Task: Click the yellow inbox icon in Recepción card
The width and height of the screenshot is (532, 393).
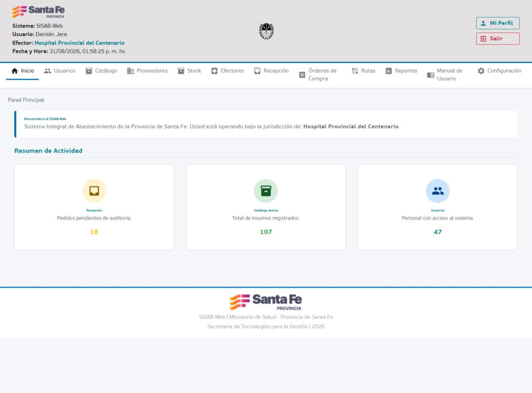Action: [x=94, y=191]
